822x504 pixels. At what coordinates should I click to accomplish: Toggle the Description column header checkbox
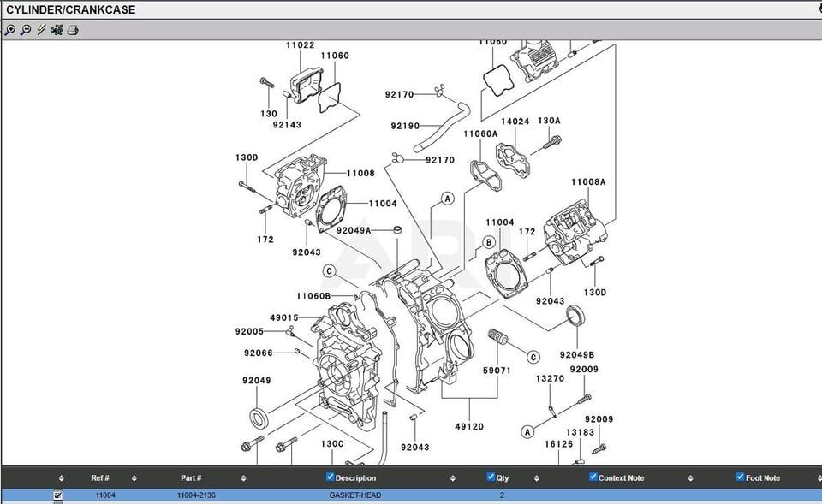(x=329, y=477)
